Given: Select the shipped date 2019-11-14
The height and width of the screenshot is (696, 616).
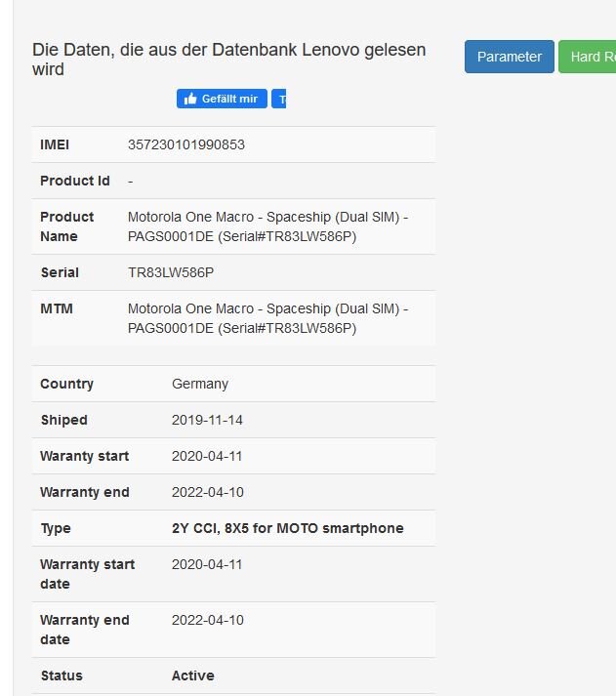Looking at the screenshot, I should (x=207, y=420).
